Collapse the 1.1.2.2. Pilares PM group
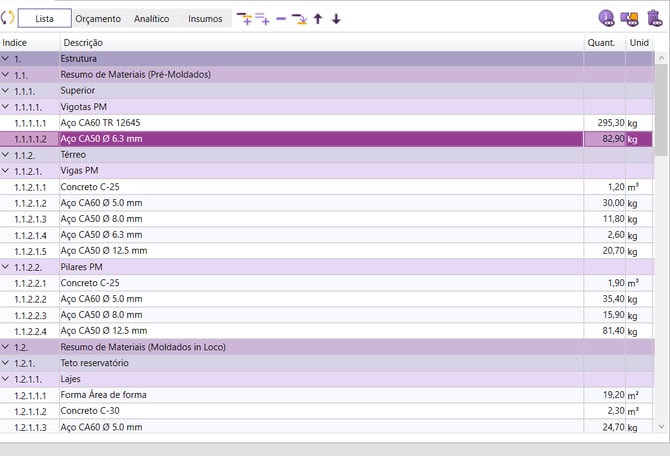Screen dimensions: 670x456 (x=6, y=267)
